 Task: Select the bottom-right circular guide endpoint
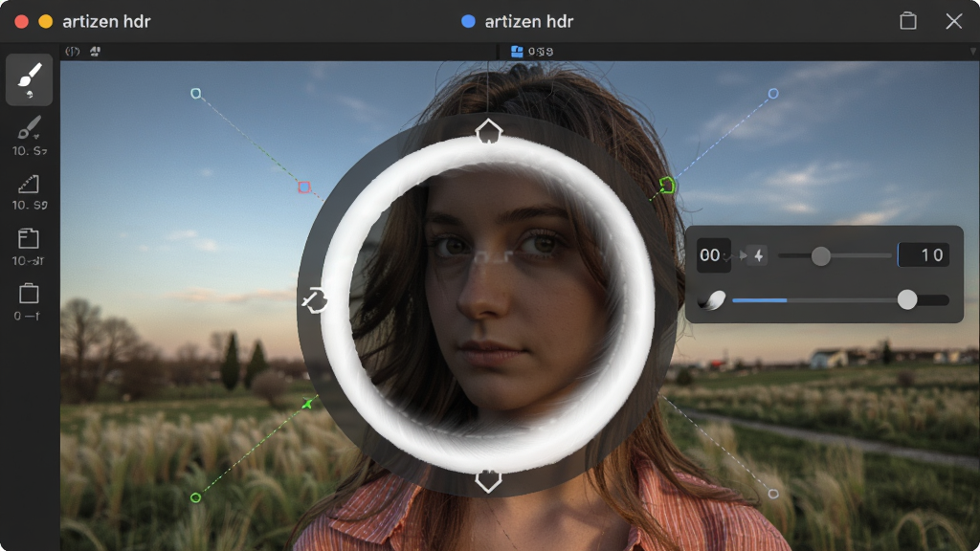coord(773,494)
